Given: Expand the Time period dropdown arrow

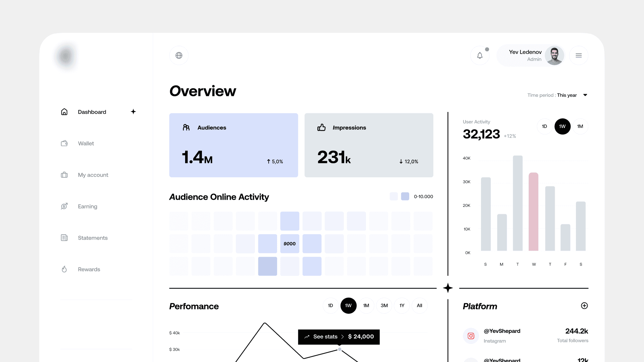Looking at the screenshot, I should [585, 95].
